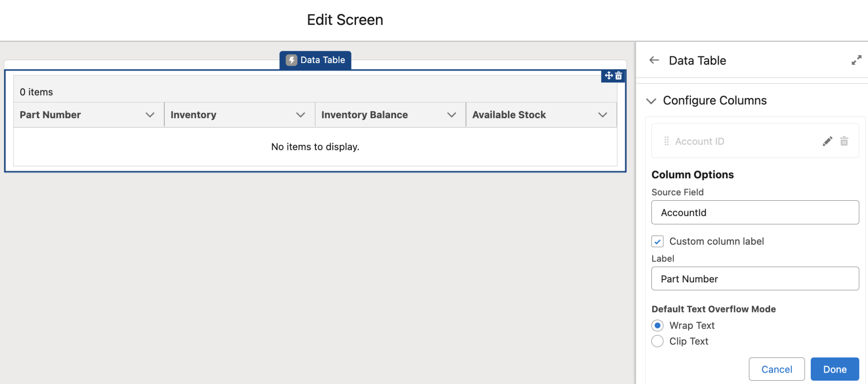Viewport: 868px width, 384px height.
Task: Delete the Data Table component using the trash icon
Action: click(619, 76)
